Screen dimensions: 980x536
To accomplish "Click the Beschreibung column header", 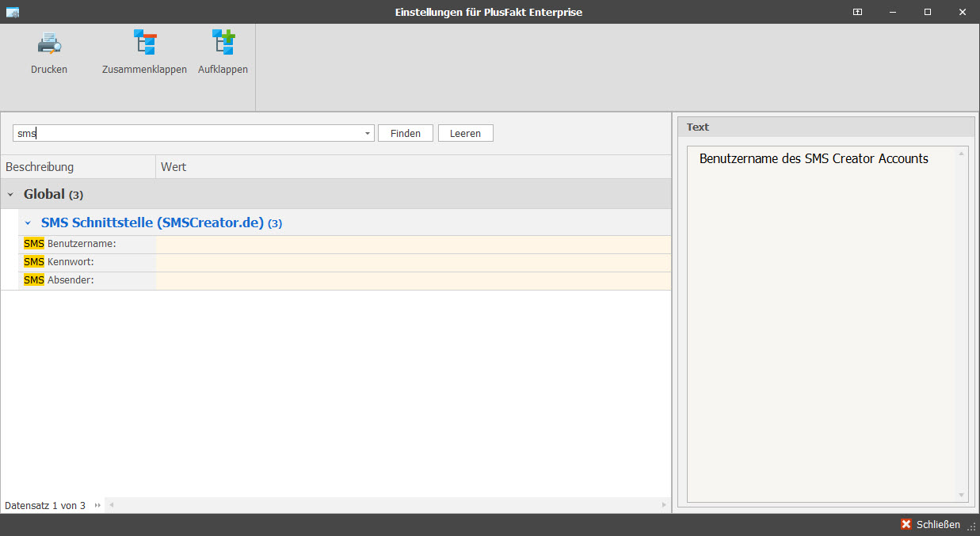I will (78, 167).
